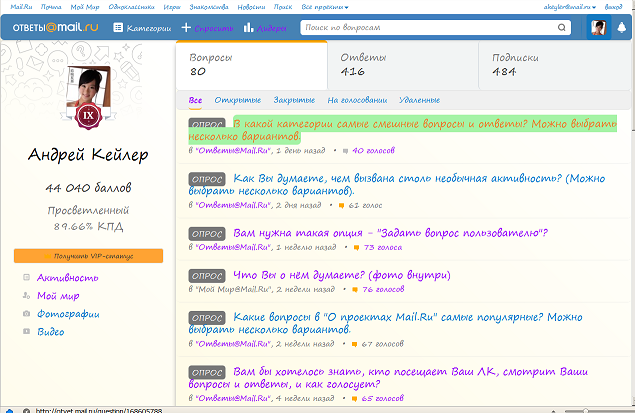635x414 pixels.
Task: Click the vote icon beside 40 голосов
Action: (345, 151)
